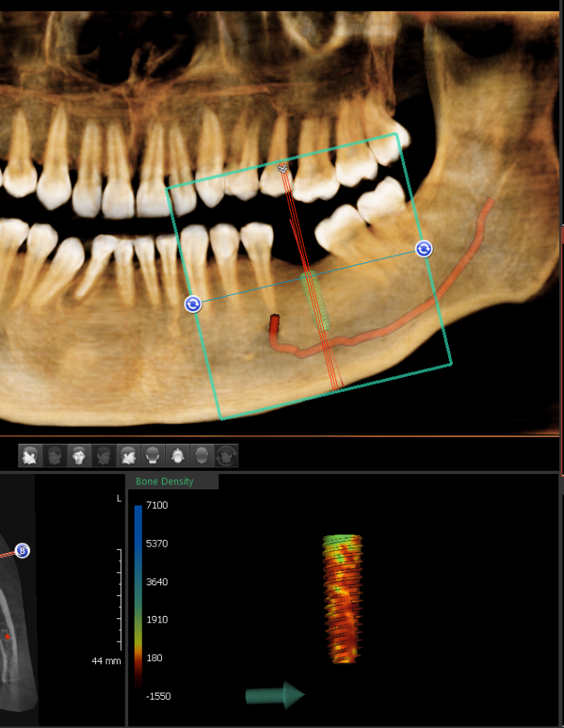Click the green implant outline on the jaw
This screenshot has width=564, height=728.
pos(316,300)
